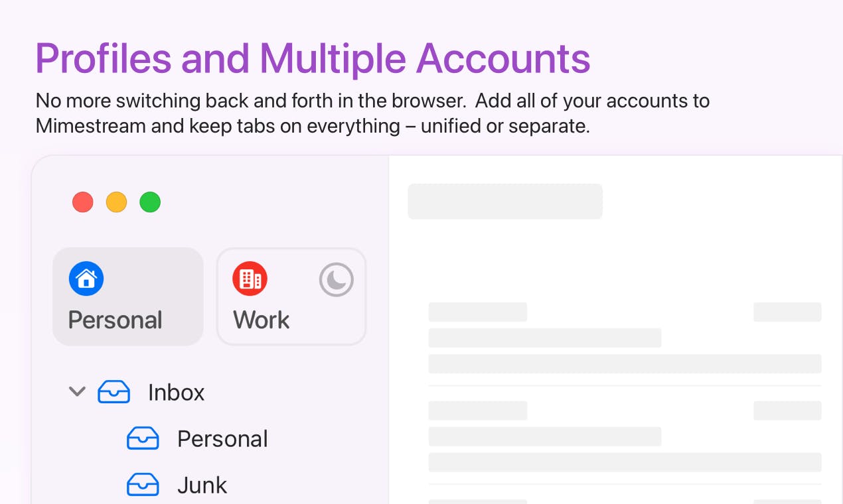Click the gray placeholder search field
This screenshot has height=504, width=843.
tap(505, 202)
